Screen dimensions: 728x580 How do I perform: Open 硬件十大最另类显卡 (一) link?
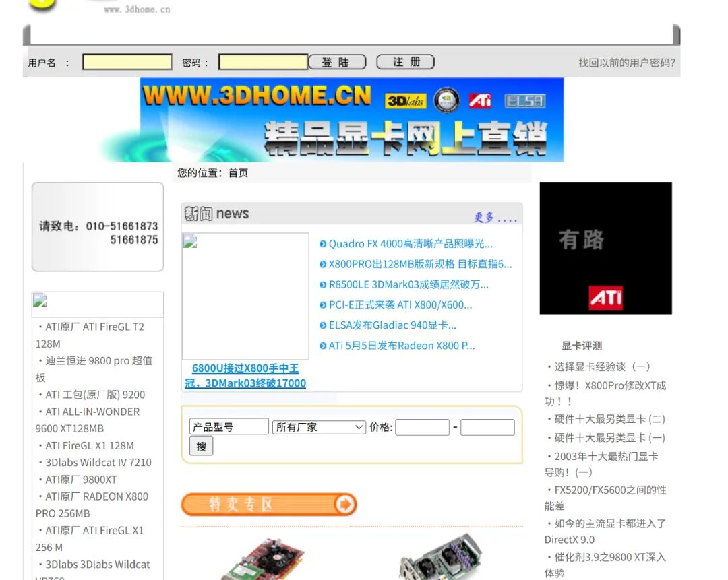point(609,438)
